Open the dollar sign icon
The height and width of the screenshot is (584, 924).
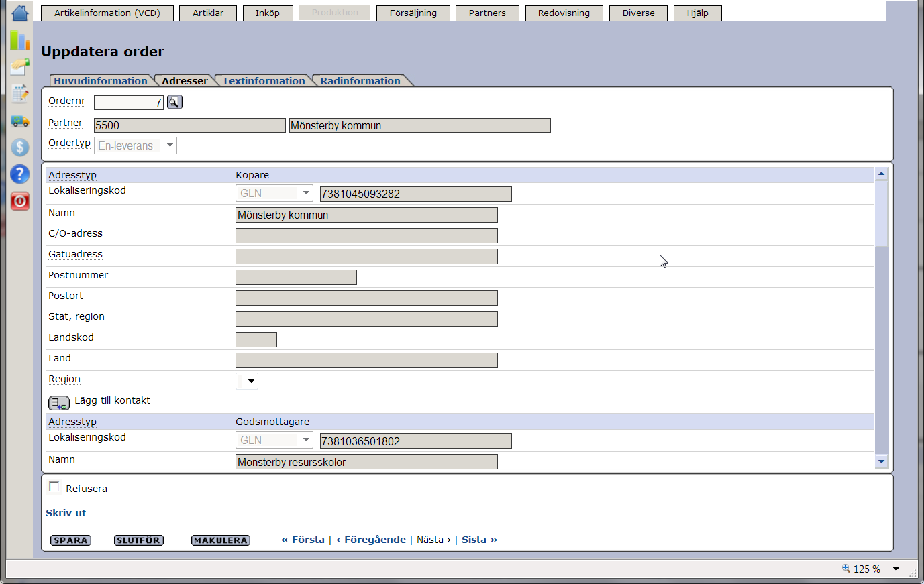tap(20, 148)
